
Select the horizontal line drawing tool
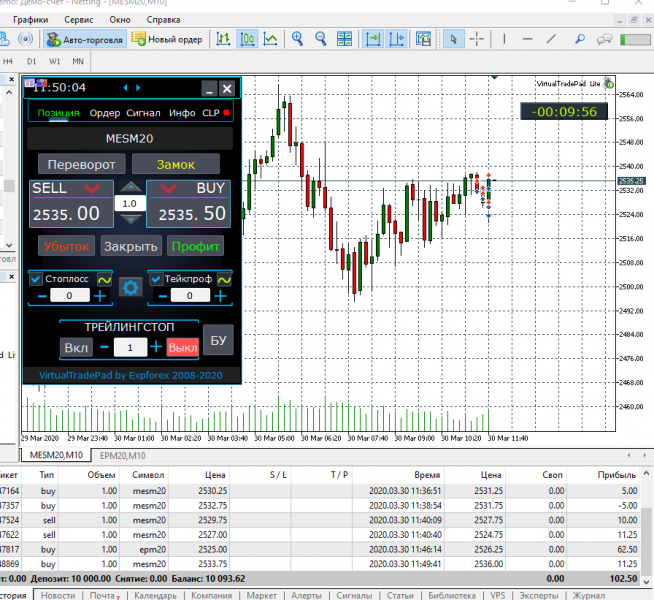tap(528, 39)
